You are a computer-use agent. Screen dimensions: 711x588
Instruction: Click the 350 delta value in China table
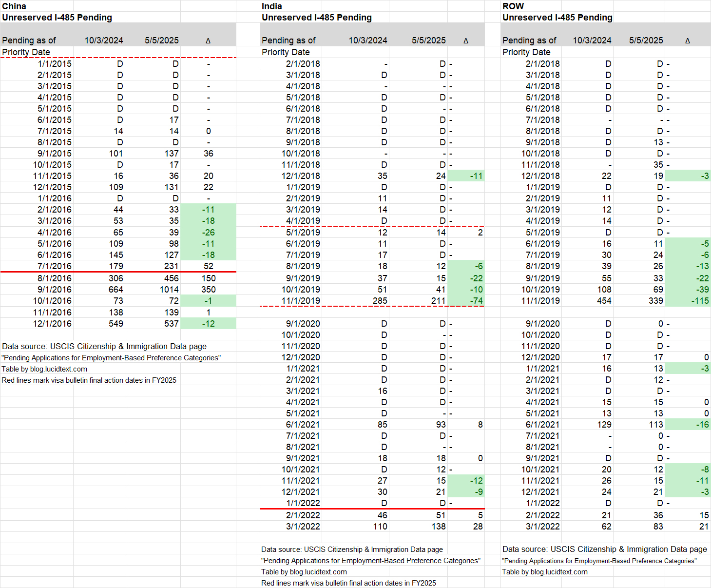tap(208, 290)
